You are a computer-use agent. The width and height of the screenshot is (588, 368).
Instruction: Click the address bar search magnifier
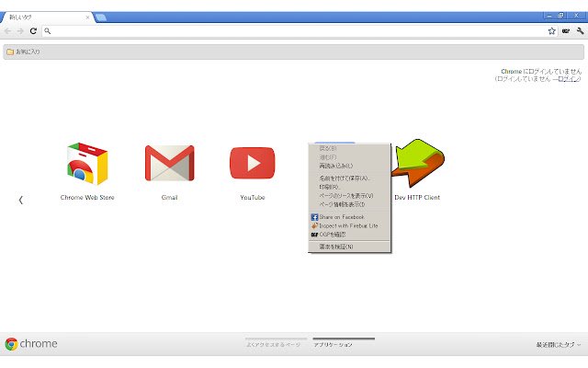pyautogui.click(x=48, y=31)
